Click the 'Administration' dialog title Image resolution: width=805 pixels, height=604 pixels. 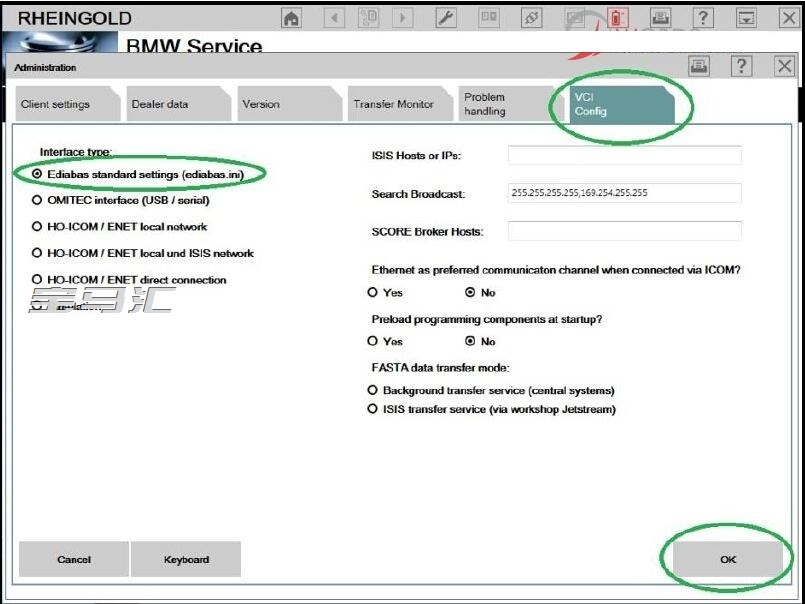[x=45, y=67]
